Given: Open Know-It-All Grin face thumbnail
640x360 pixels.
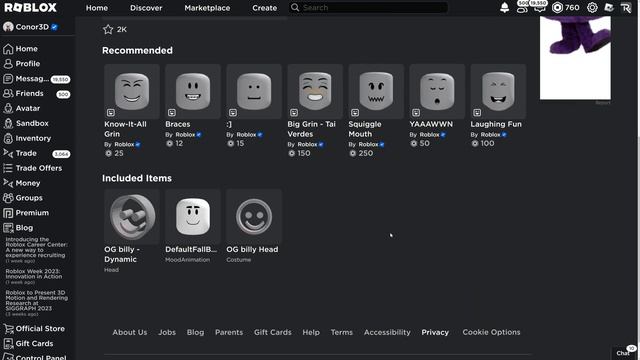Looking at the screenshot, I should (132, 91).
